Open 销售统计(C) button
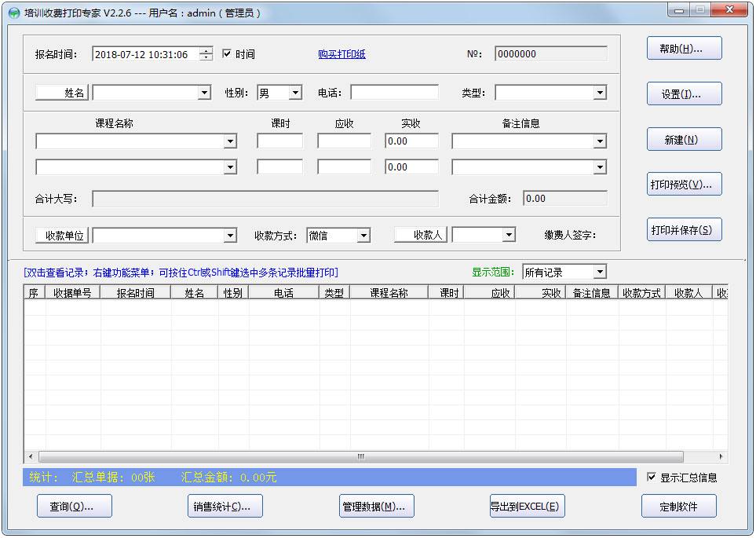Image resolution: width=756 pixels, height=538 pixels. coord(225,506)
